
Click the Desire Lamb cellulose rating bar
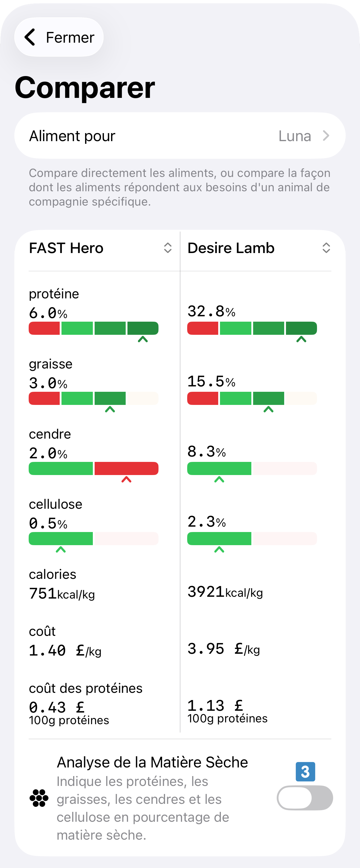click(252, 539)
